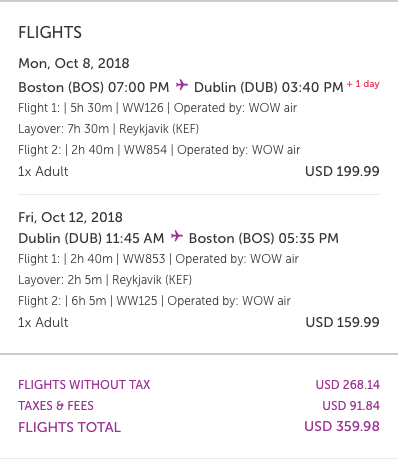Click the 7h 30m Reykjavik layover line

108,129
